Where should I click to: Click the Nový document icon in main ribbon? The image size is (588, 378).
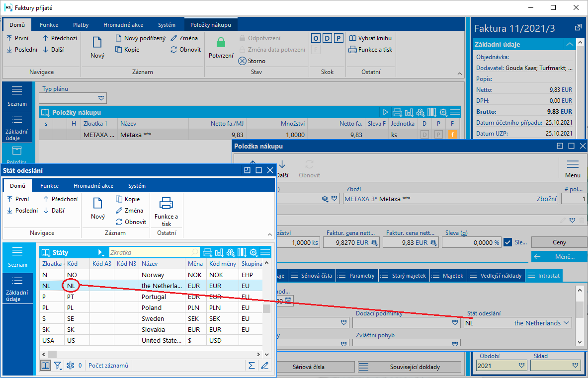coord(97,43)
